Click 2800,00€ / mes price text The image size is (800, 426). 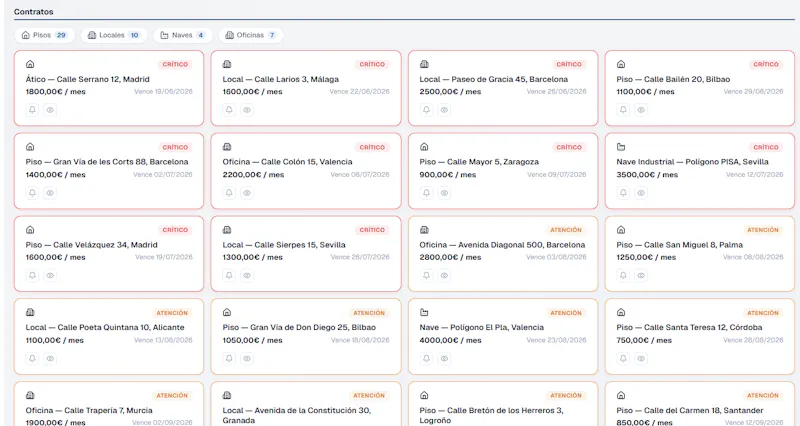pyautogui.click(x=451, y=258)
